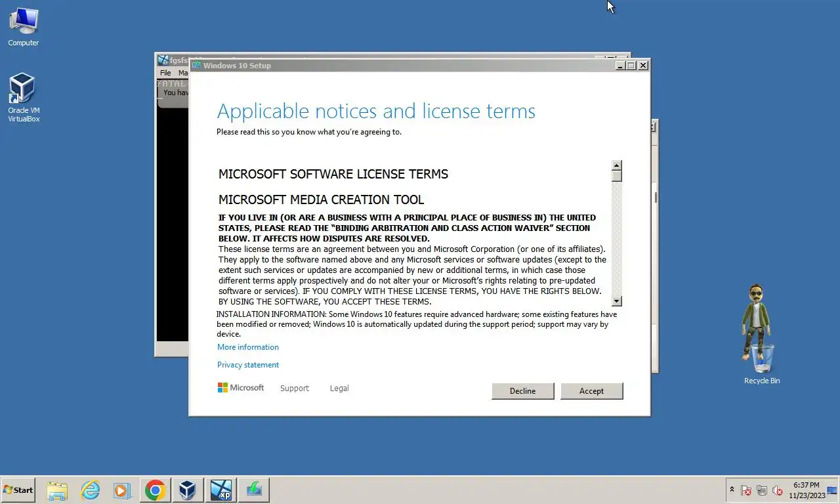This screenshot has width=840, height=504.
Task: Open the Privacy statement link
Action: [248, 365]
